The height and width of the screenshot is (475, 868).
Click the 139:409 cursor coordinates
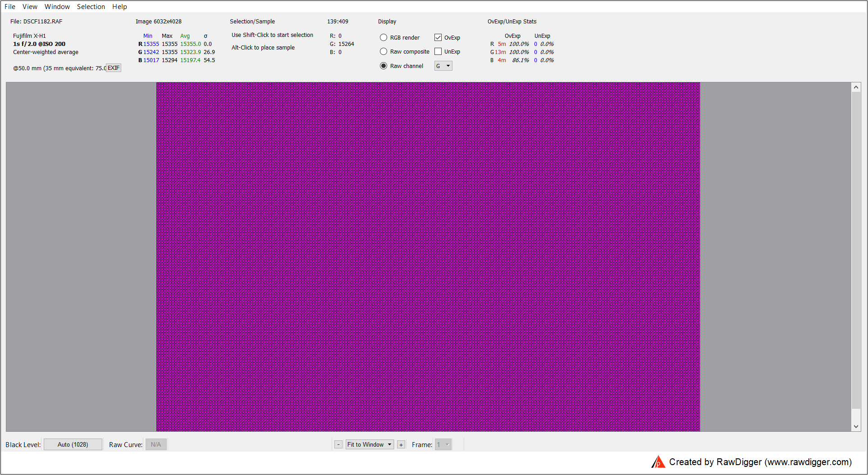click(x=338, y=22)
